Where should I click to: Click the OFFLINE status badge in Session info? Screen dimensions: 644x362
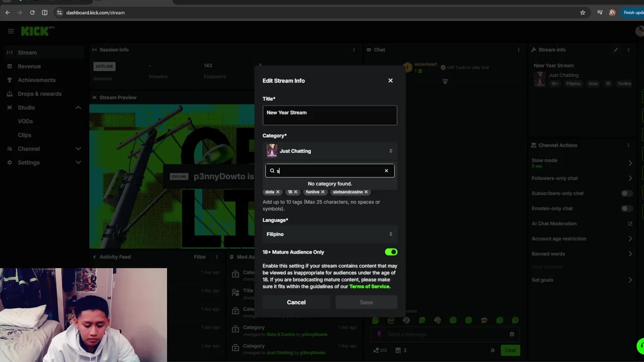point(105,66)
